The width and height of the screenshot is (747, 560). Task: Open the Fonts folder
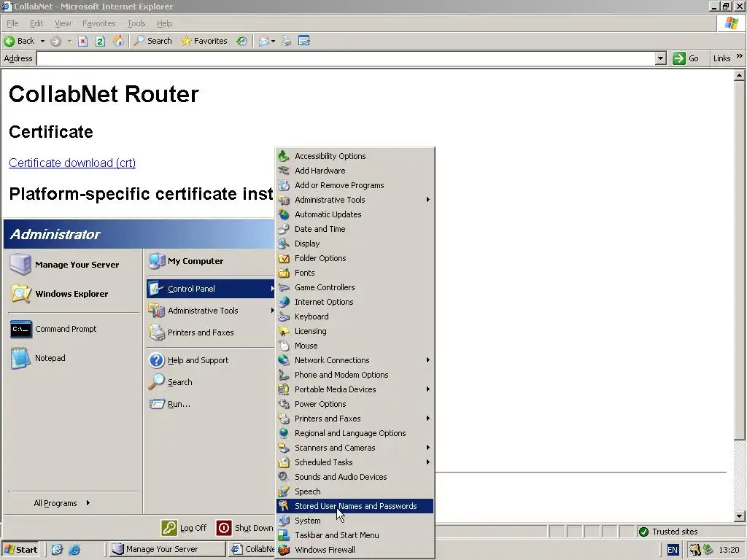point(355,273)
